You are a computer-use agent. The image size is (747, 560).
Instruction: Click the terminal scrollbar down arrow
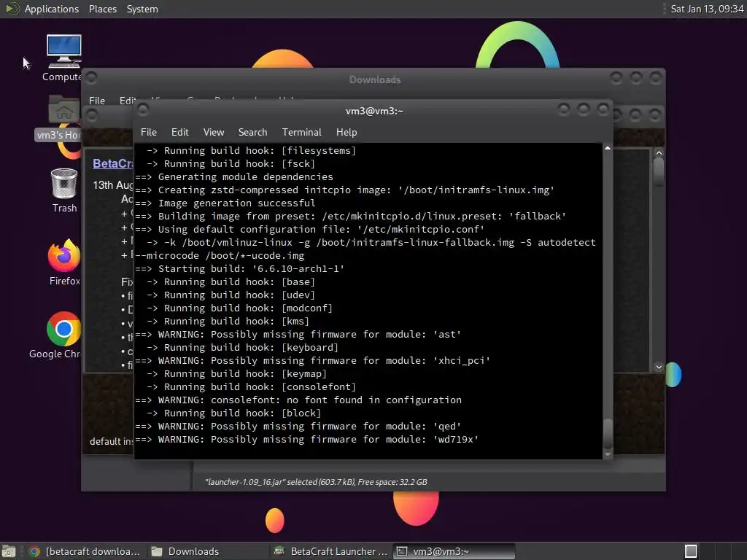point(608,454)
